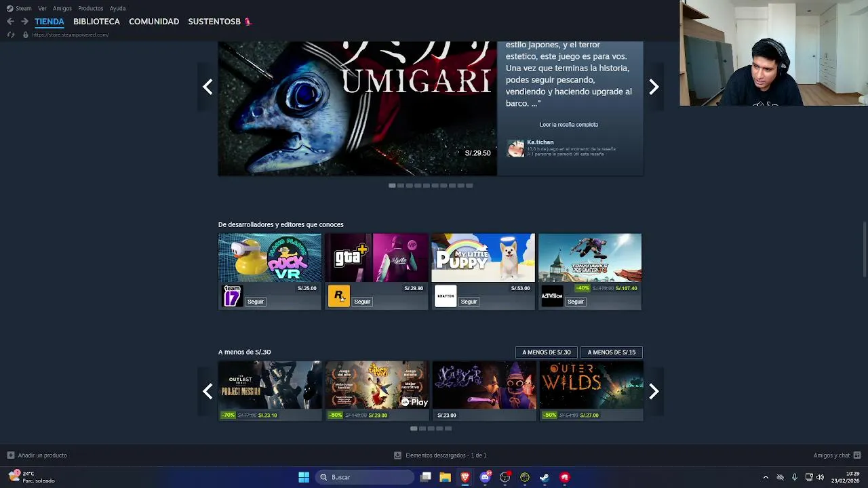The width and height of the screenshot is (868, 488).
Task: Open the weather widget showing 24°C
Action: pos(31,477)
